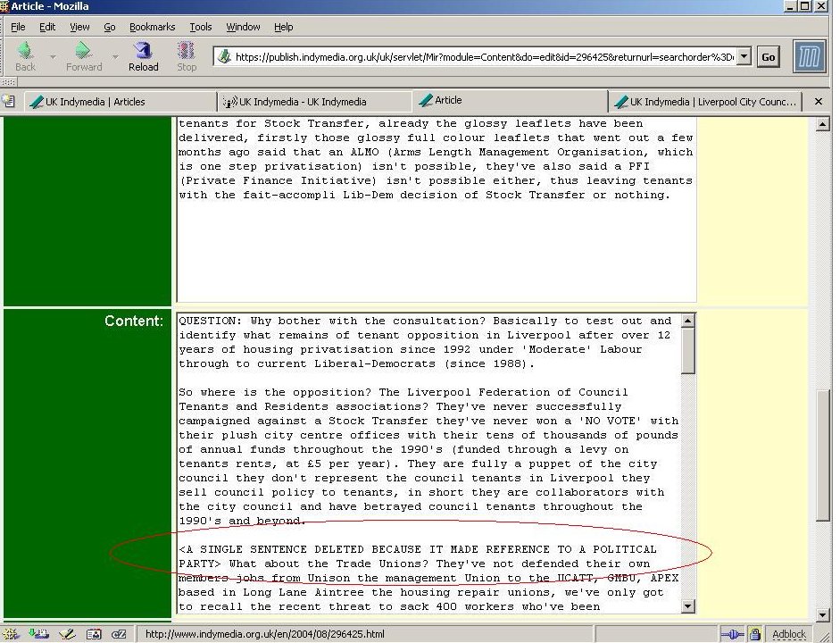Toggle the online/offline connection icon
The image size is (840, 643).
coord(730,634)
